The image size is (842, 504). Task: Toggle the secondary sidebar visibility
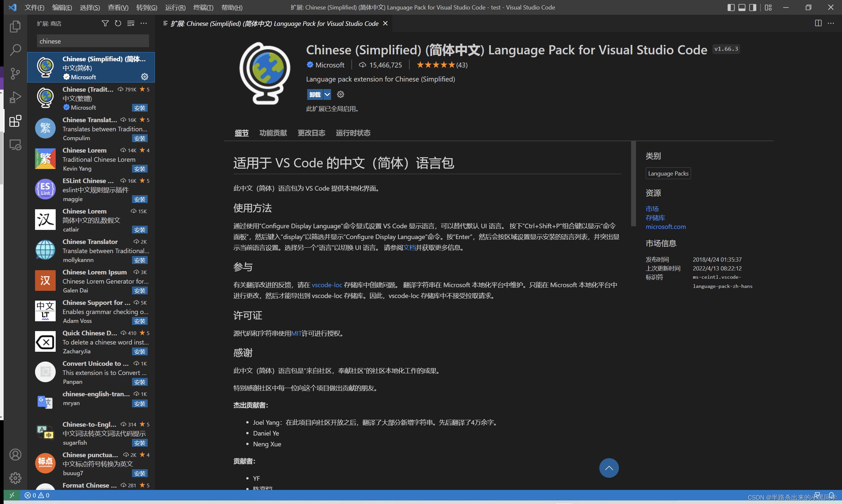tap(752, 7)
